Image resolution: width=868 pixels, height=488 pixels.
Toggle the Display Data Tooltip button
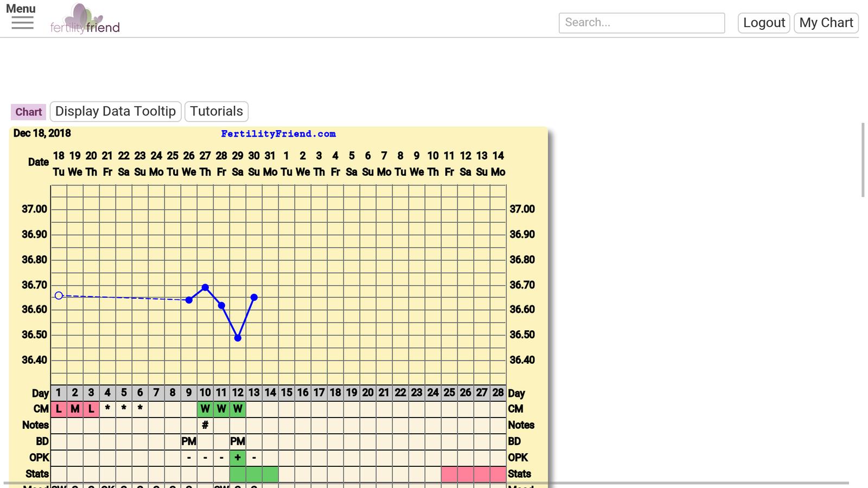[x=116, y=112]
